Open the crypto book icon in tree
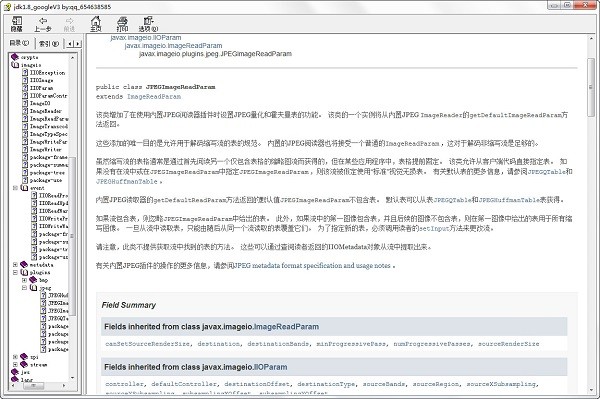This screenshot has height=399, width=600. click(x=15, y=57)
